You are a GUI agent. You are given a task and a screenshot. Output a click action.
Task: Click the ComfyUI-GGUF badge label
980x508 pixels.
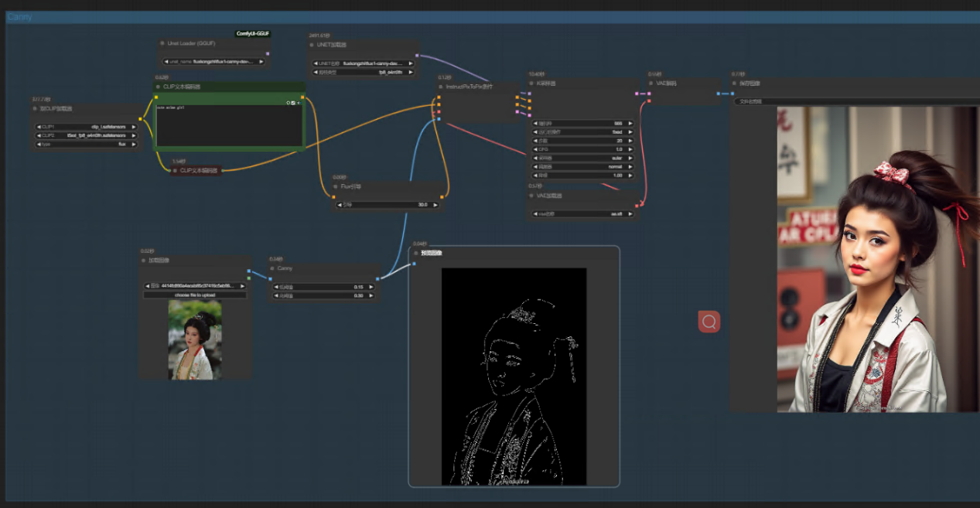tap(253, 34)
